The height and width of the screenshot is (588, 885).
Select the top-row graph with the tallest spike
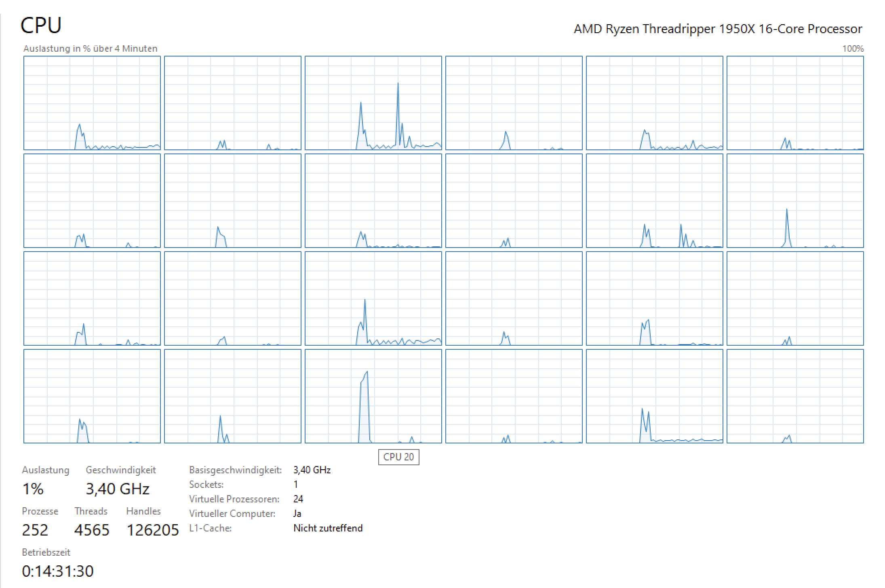point(373,103)
